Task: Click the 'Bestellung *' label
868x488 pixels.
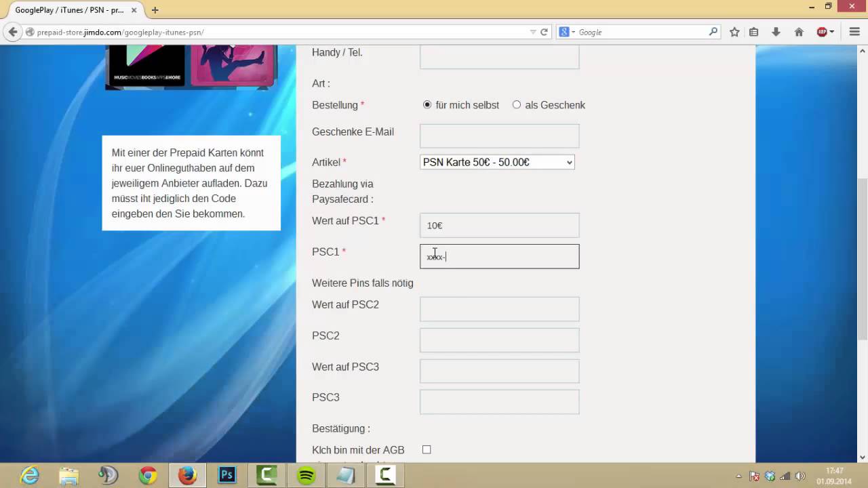Action: point(338,105)
